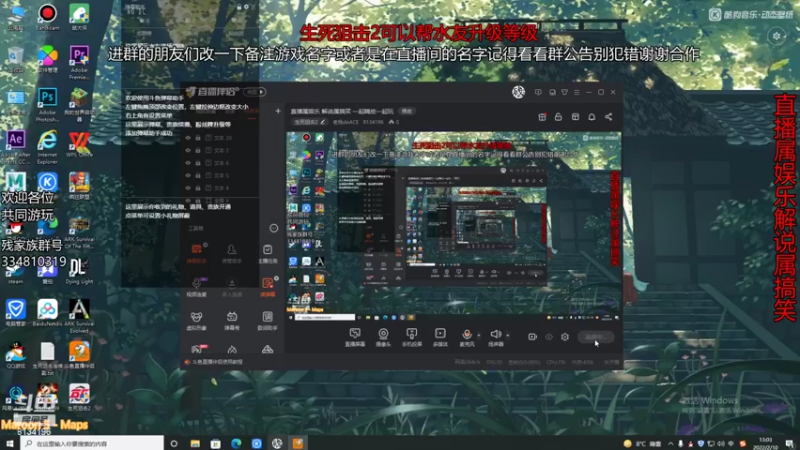Image resolution: width=800 pixels, height=450 pixels.
Task: Toggle visibility of source 文本 20
Action: coord(188,138)
